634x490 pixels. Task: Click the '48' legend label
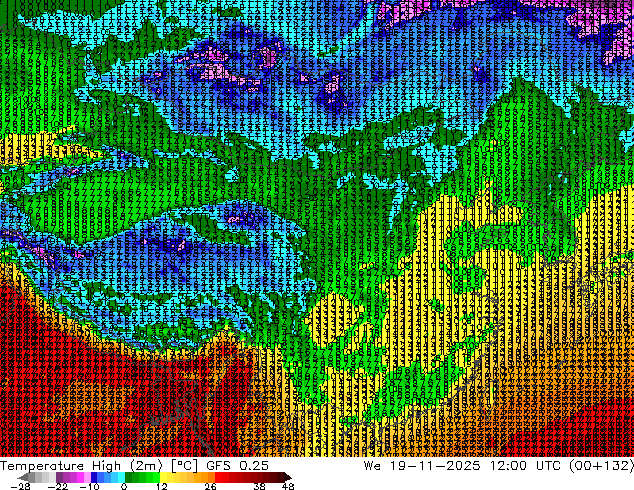(x=288, y=486)
